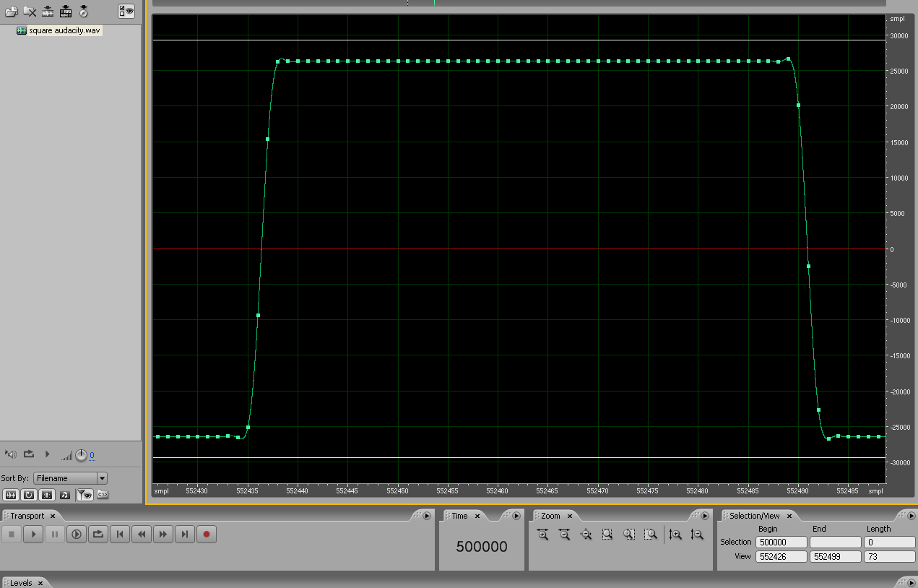Click the Fast Forward transport button
918x588 pixels.
[163, 535]
